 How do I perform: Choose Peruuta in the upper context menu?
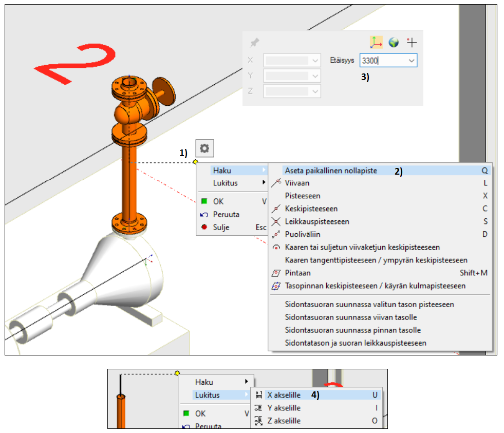[233, 214]
